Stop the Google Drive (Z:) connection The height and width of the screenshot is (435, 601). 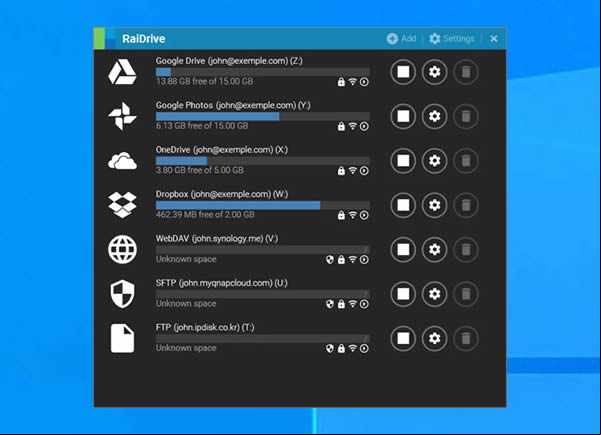(403, 72)
